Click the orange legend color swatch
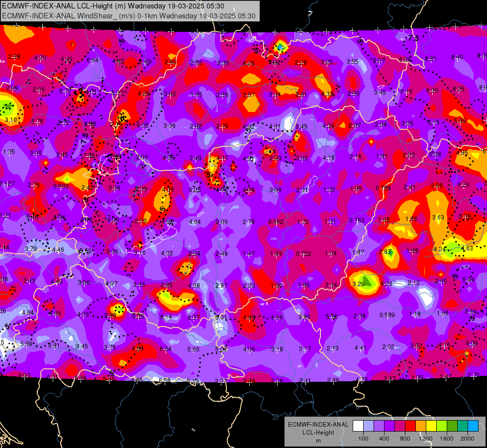 [x=421, y=426]
